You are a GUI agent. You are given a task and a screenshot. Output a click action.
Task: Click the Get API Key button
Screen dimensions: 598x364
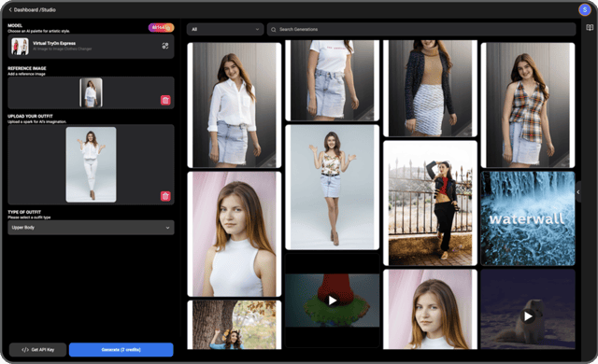coord(37,349)
